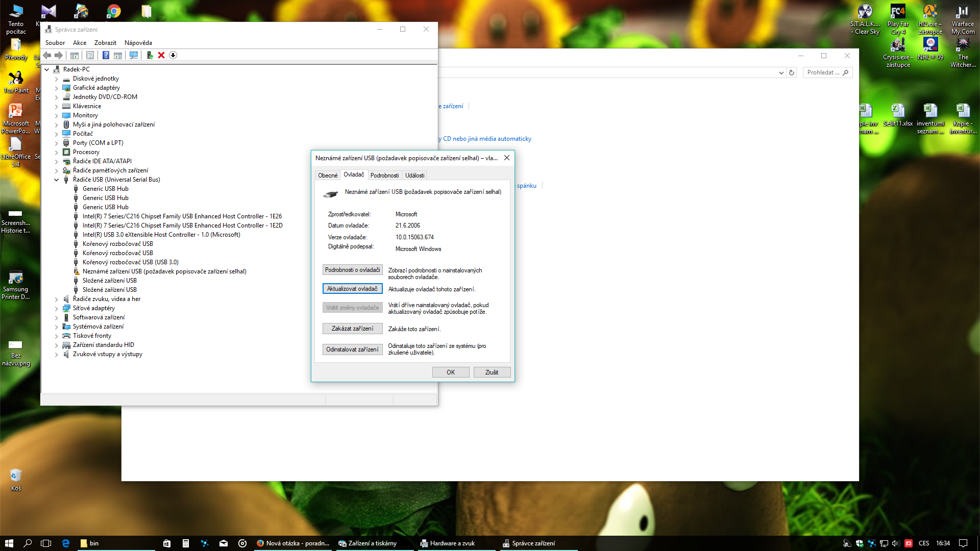Click the Properties toolbar icon
Image resolution: width=980 pixels, height=551 pixels.
(x=90, y=55)
